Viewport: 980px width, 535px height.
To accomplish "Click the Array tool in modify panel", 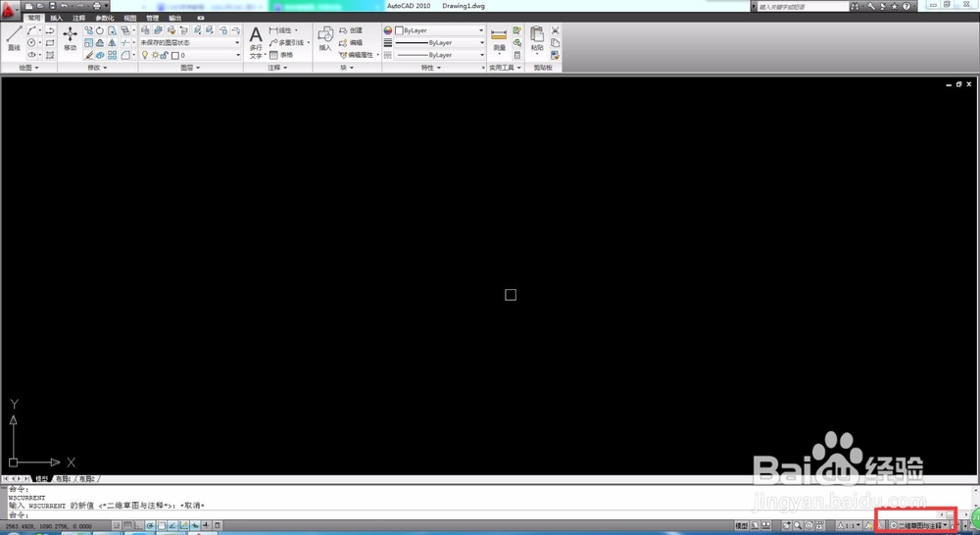I will 112,55.
